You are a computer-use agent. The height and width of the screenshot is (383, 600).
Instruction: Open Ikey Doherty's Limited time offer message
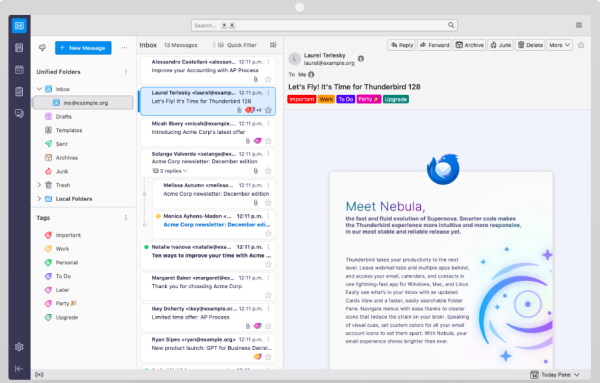point(208,317)
